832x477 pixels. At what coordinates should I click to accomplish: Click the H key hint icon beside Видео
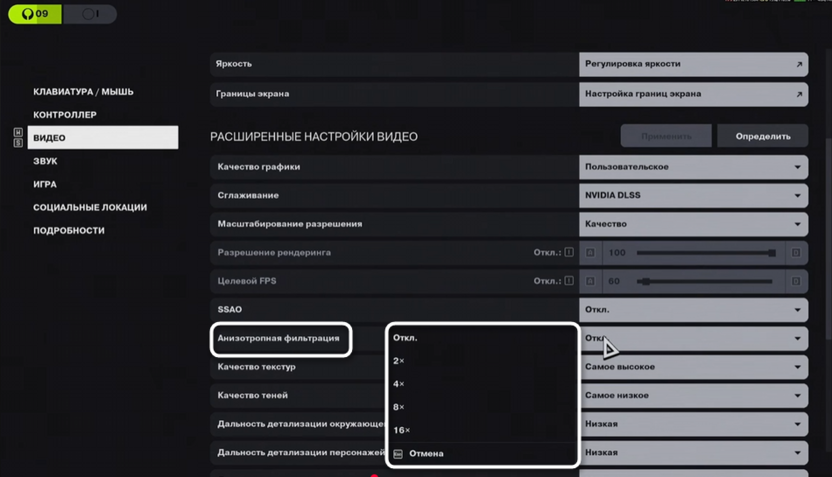(18, 132)
